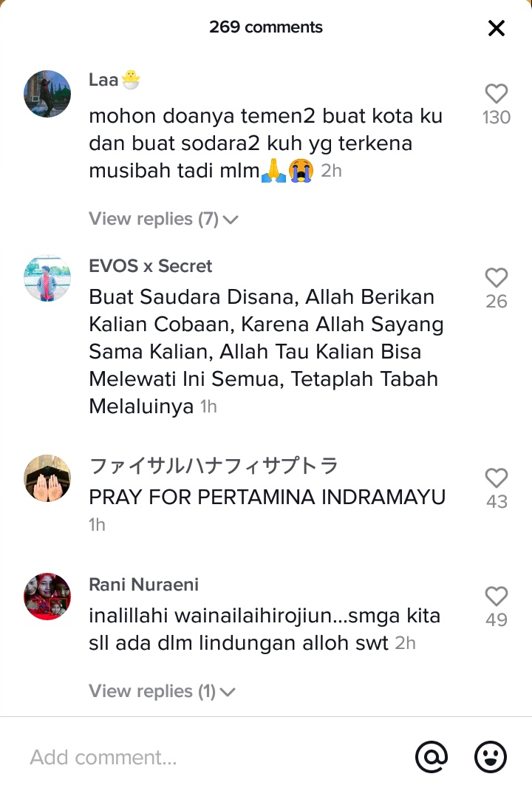Image resolution: width=532 pixels, height=788 pixels.
Task: Close the comments panel
Action: click(x=497, y=28)
